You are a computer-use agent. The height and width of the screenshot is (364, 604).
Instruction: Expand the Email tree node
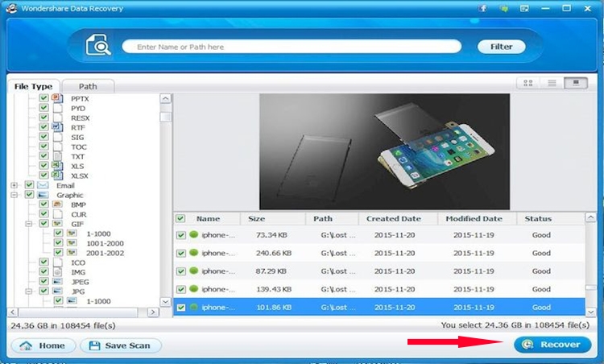(14, 185)
